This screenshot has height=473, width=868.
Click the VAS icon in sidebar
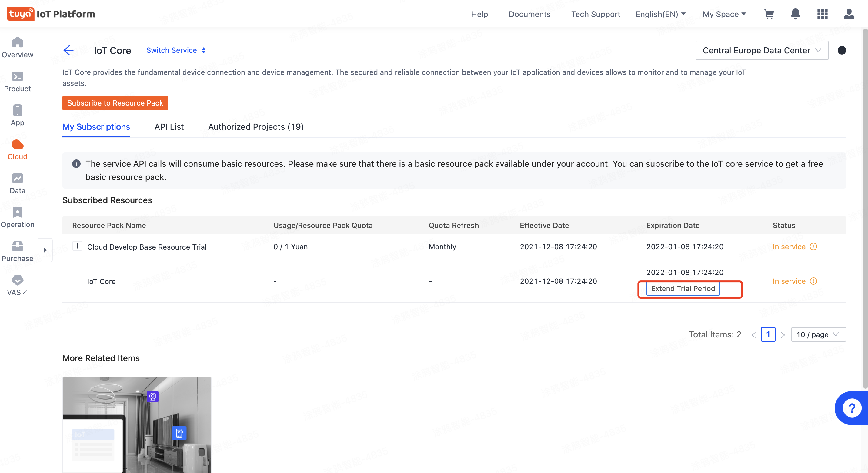coord(17,280)
